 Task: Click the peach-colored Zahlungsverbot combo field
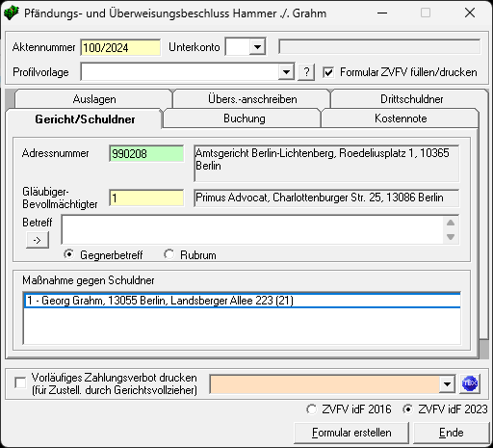pos(324,383)
